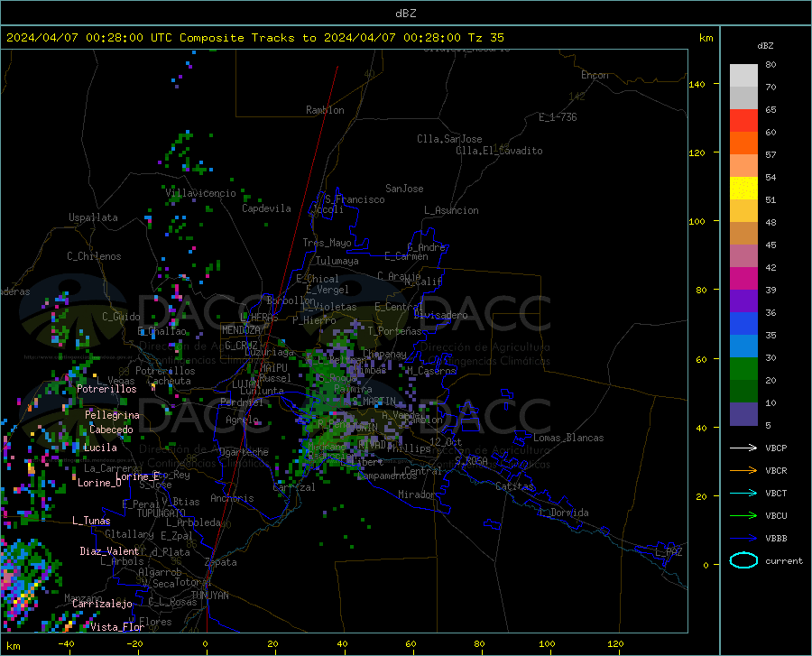The height and width of the screenshot is (656, 812).
Task: Click the Vista_Flor pink label
Action: (x=117, y=627)
